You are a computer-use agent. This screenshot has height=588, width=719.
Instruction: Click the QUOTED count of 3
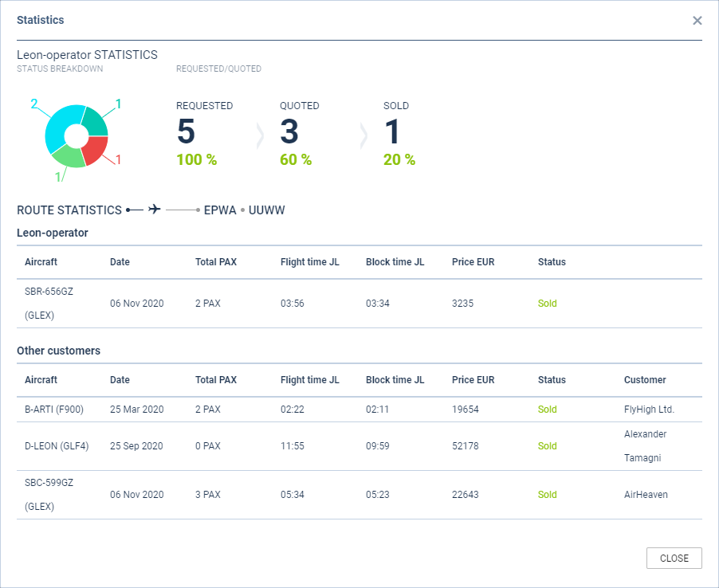point(289,131)
